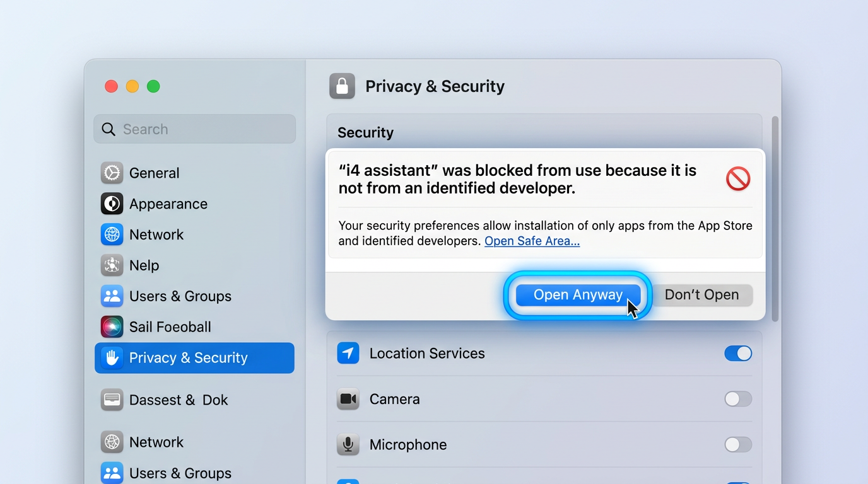Screen dimensions: 868x484
Task: Follow the Open Safe Area link
Action: (532, 241)
